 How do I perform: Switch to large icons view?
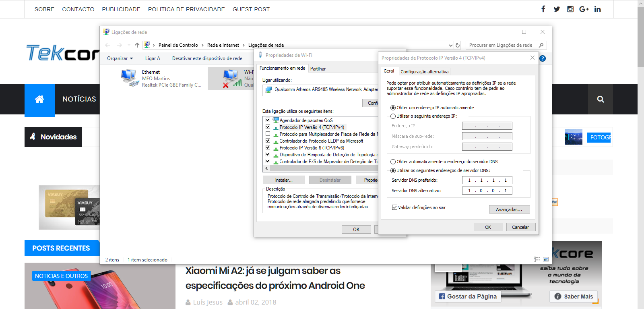(546, 259)
